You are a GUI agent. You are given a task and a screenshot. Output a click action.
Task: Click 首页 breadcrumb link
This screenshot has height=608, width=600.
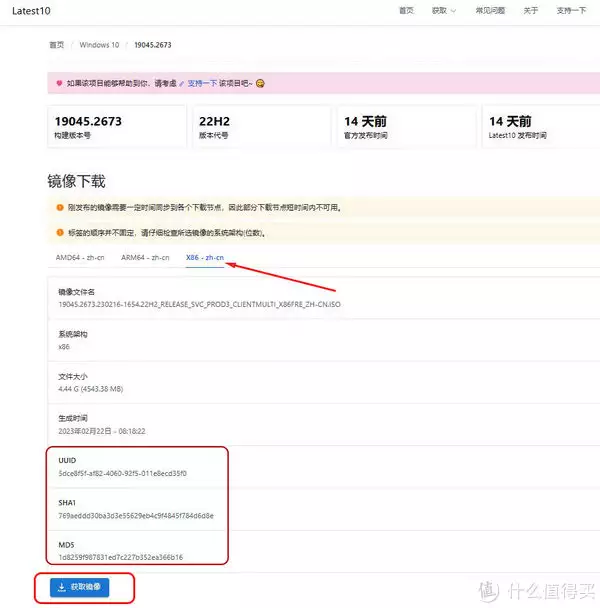[57, 45]
